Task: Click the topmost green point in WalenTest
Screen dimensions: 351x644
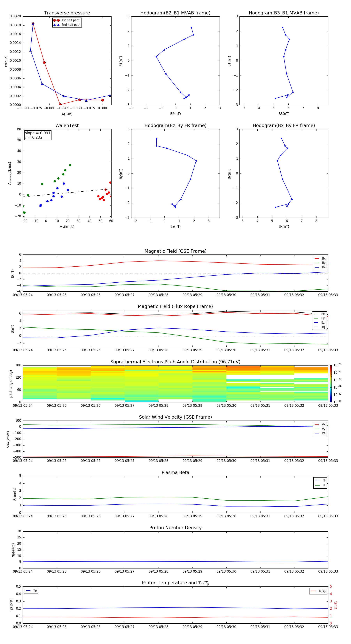Action: (x=70, y=165)
